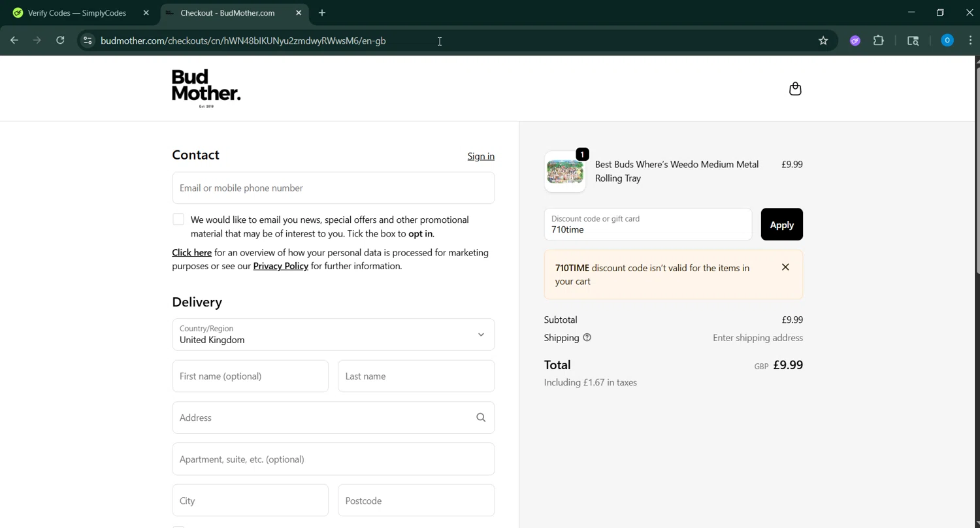Close the Verify Codes SimplyCodes tab
This screenshot has height=528, width=980.
[146, 13]
